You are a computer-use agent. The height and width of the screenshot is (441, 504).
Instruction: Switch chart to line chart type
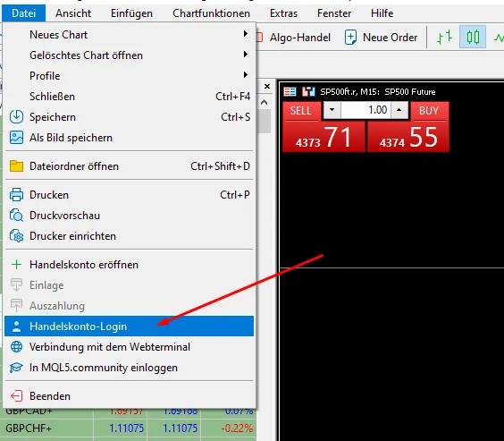(x=499, y=38)
